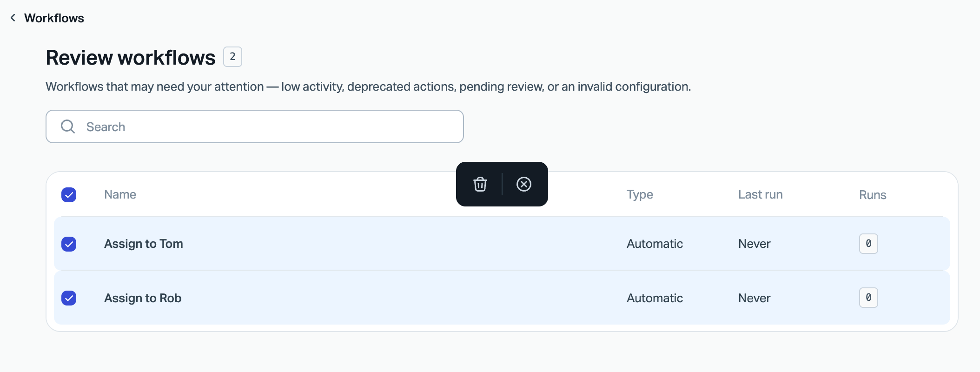Toggle the select-all checkbox in the header
The height and width of the screenshot is (372, 980).
point(69,195)
